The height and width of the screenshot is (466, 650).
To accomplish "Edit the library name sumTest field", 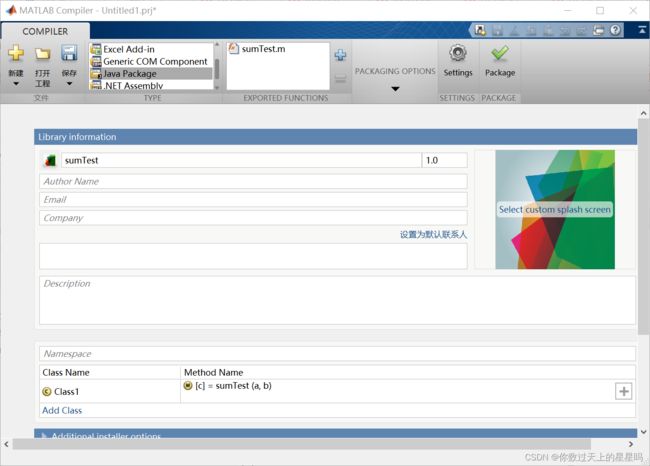I will [241, 160].
